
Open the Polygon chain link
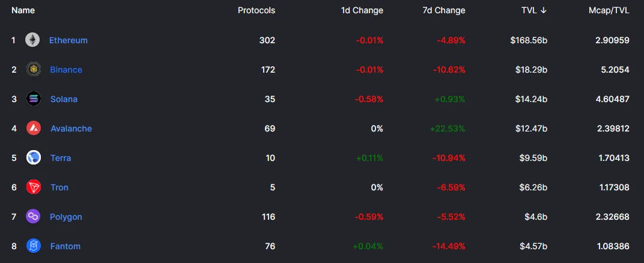65,217
